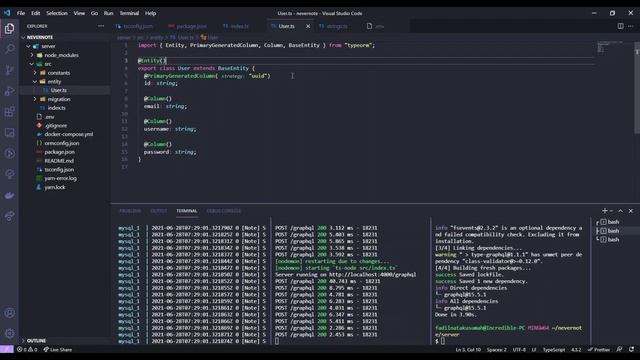Expand the migration folder

tap(35, 99)
